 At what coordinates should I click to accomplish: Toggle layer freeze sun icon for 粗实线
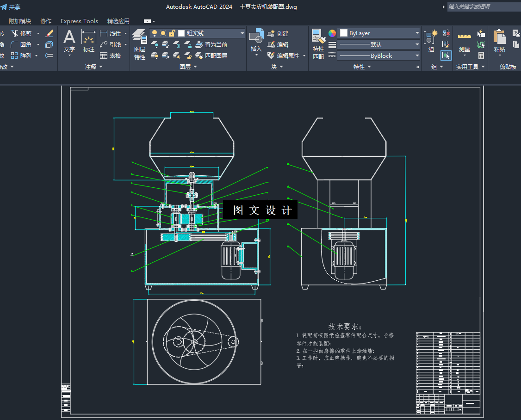(163, 33)
